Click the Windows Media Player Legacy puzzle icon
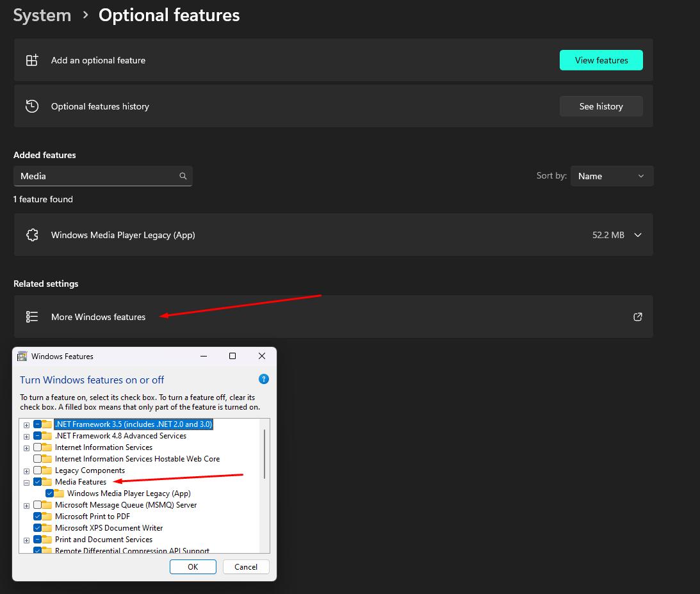The height and width of the screenshot is (594, 700). [32, 235]
